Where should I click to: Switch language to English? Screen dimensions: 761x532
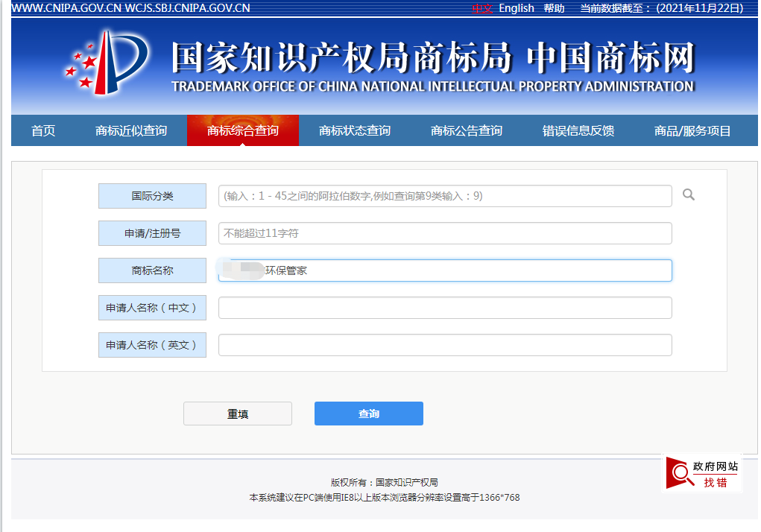point(517,8)
